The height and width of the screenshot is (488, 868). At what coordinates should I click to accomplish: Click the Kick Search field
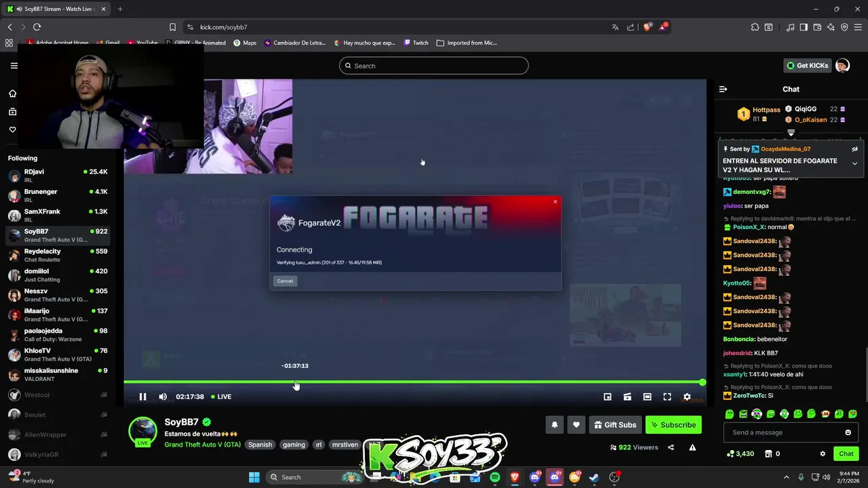434,66
